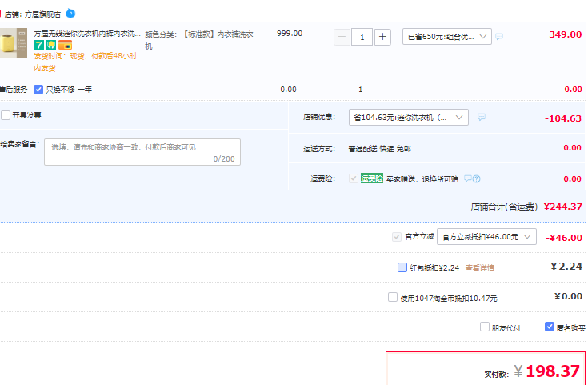588x385 pixels.
Task: Toggle the 只换不修 一年 checkbox
Action: click(x=38, y=90)
